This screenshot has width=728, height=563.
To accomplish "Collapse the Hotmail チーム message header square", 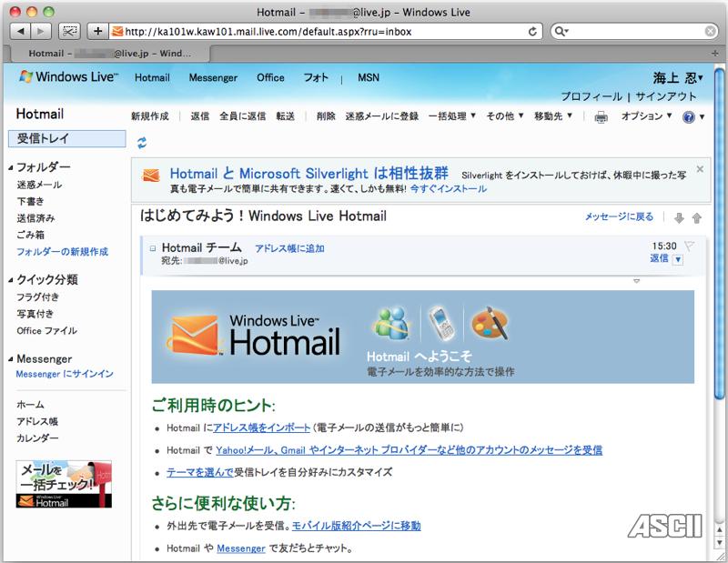I will (x=153, y=248).
